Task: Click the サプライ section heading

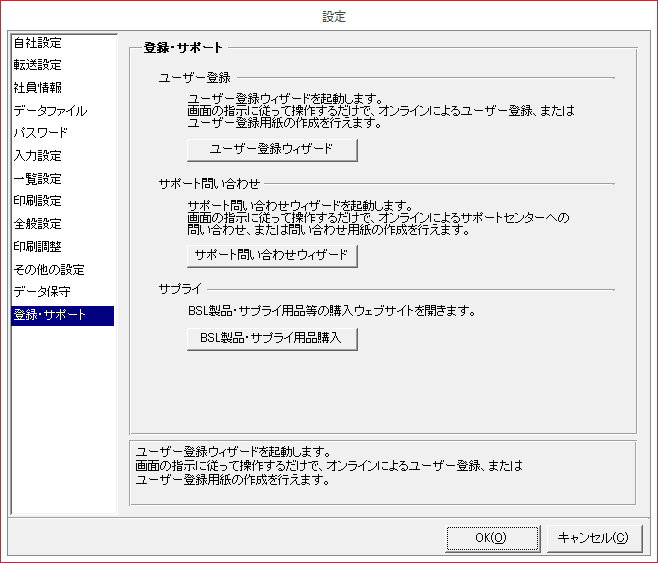Action: tap(180, 289)
